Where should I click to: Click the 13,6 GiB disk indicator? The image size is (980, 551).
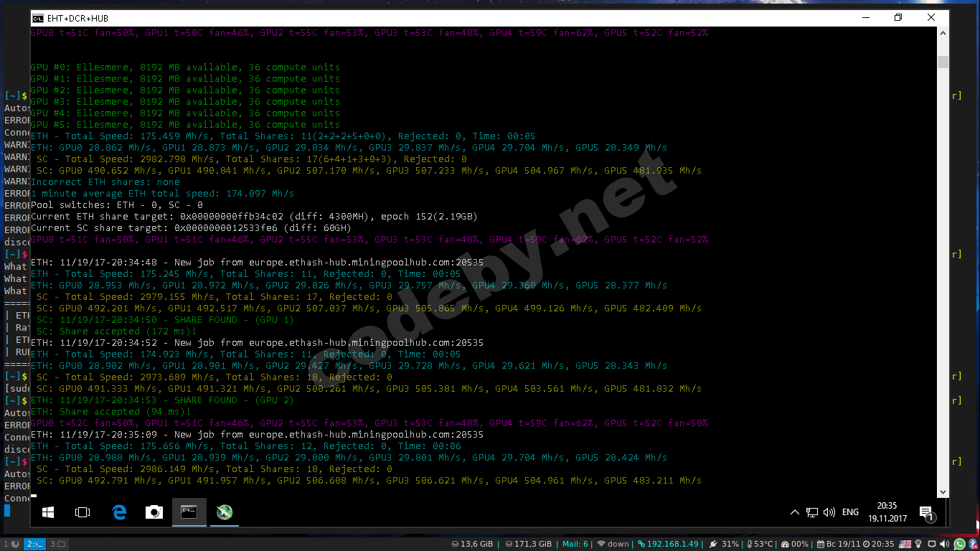pyautogui.click(x=472, y=545)
